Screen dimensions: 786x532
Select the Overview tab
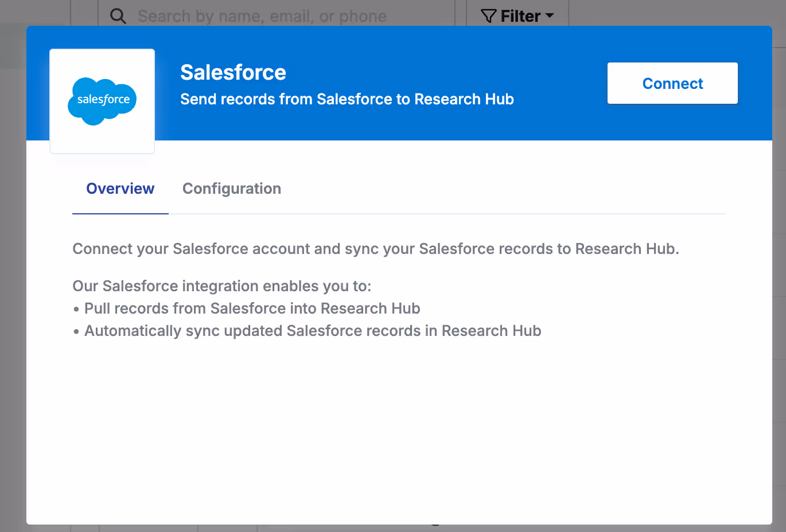pos(120,188)
